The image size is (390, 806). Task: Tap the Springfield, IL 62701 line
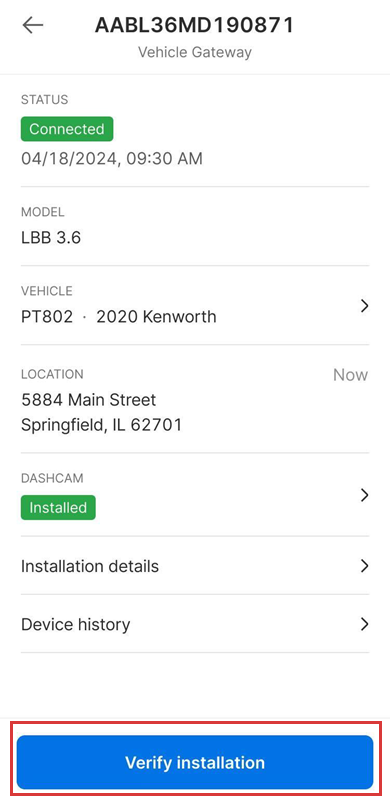point(101,425)
